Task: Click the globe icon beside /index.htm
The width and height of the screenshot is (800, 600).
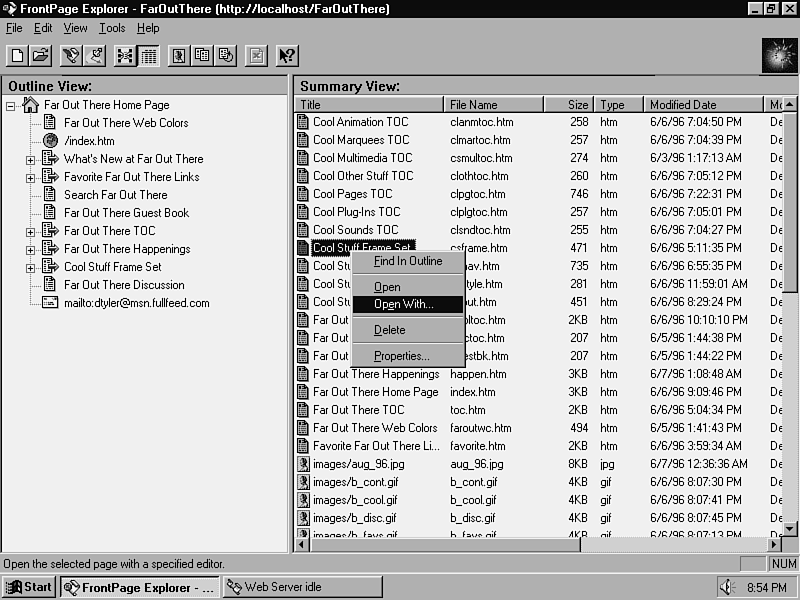Action: [x=50, y=141]
